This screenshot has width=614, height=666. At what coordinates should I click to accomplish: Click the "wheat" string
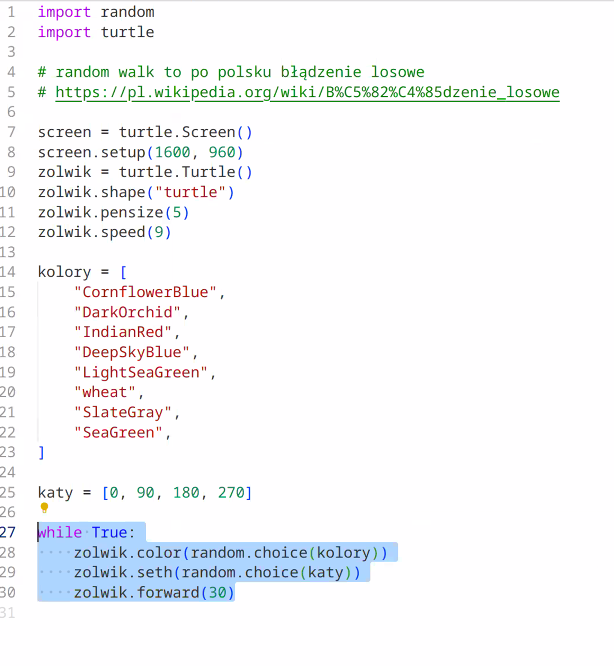tap(105, 392)
